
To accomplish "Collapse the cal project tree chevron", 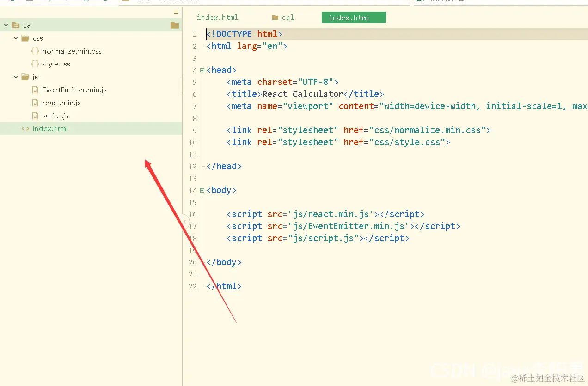I will 6,25.
